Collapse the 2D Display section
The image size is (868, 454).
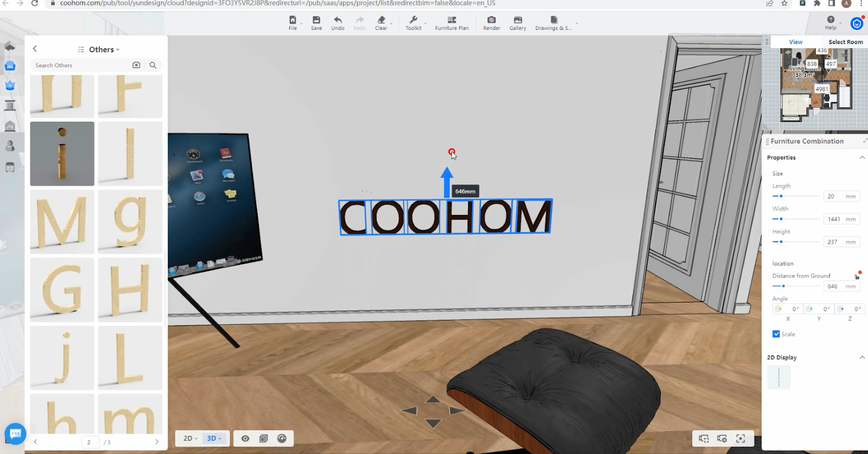862,357
